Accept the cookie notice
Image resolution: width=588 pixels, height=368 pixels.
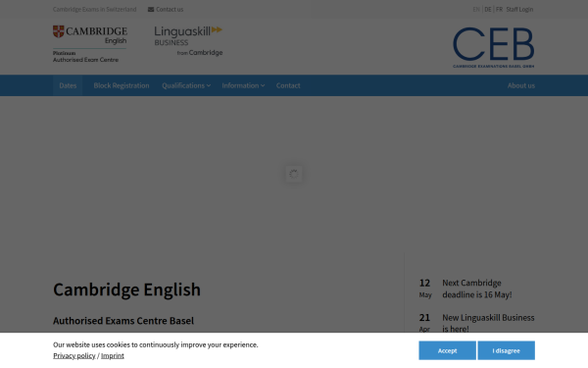pyautogui.click(x=447, y=350)
